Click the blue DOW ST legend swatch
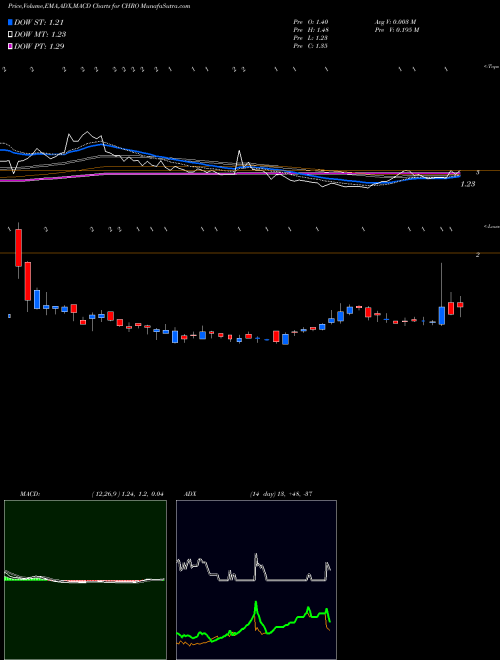The width and height of the screenshot is (500, 660). 11,22
